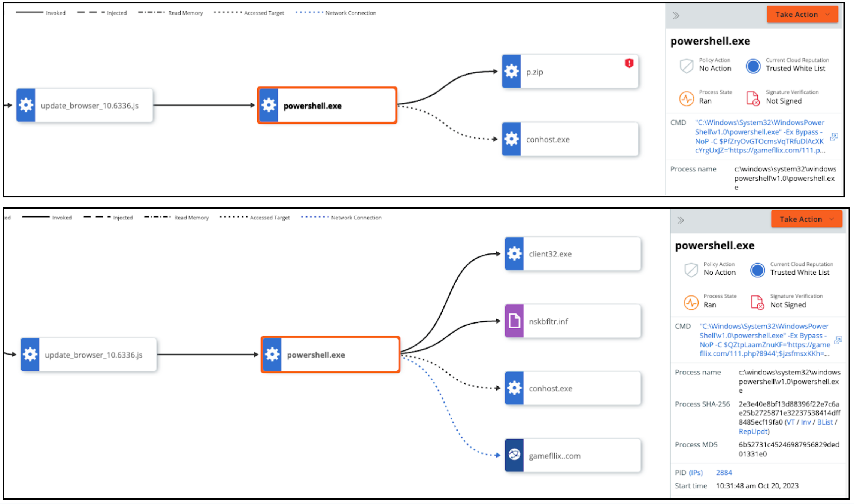Open the PID 2884 link
Image resolution: width=854 pixels, height=504 pixels.
(724, 473)
